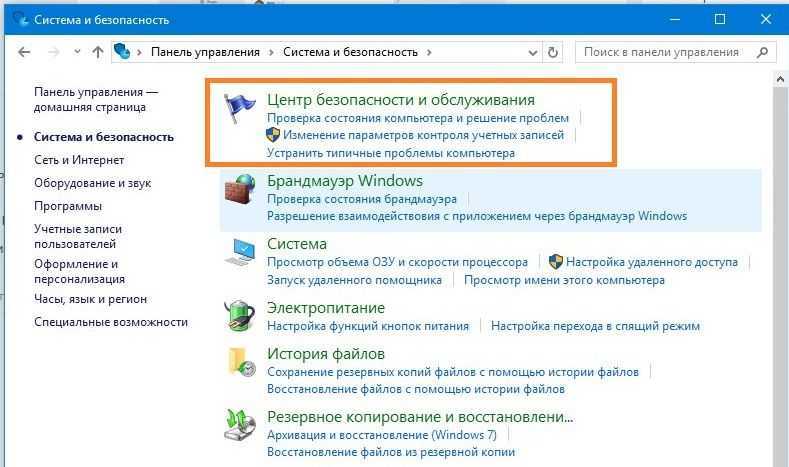The width and height of the screenshot is (789, 467).
Task: Click Запуск удаленного помощника
Action: (x=354, y=280)
